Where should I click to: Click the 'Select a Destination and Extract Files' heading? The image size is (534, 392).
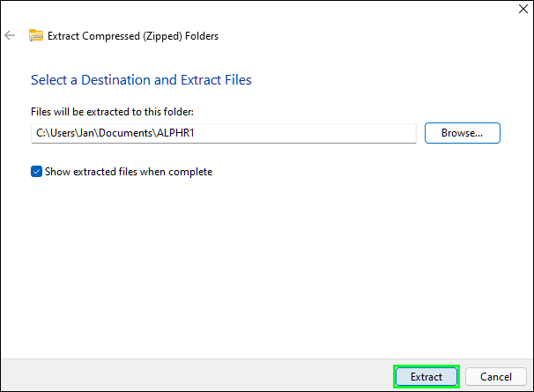click(141, 79)
